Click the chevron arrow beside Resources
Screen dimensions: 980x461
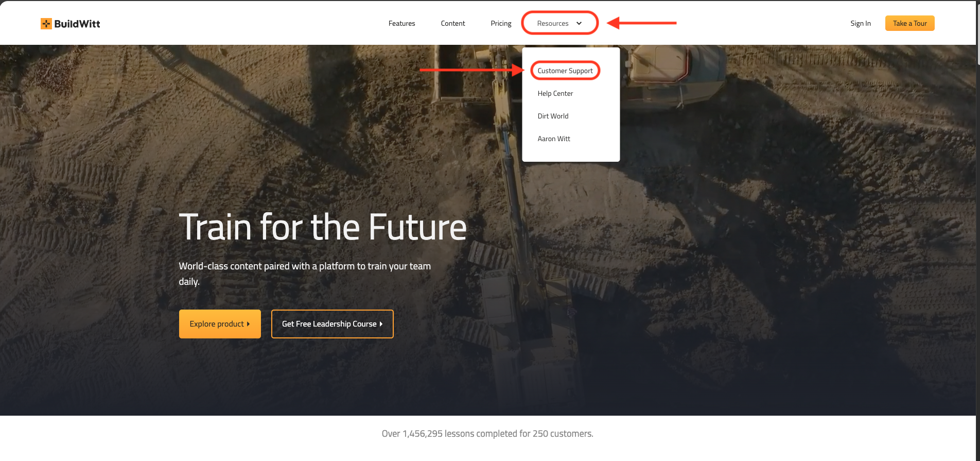pyautogui.click(x=579, y=23)
